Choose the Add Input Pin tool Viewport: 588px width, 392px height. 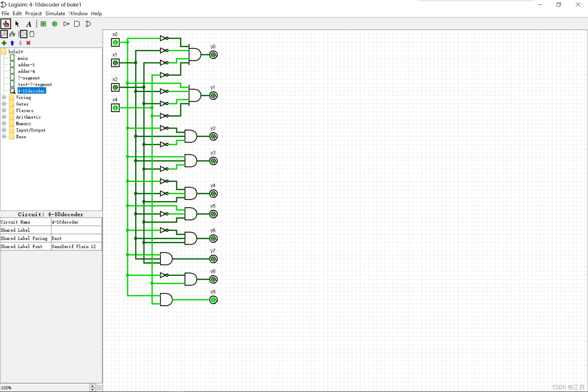[43, 24]
